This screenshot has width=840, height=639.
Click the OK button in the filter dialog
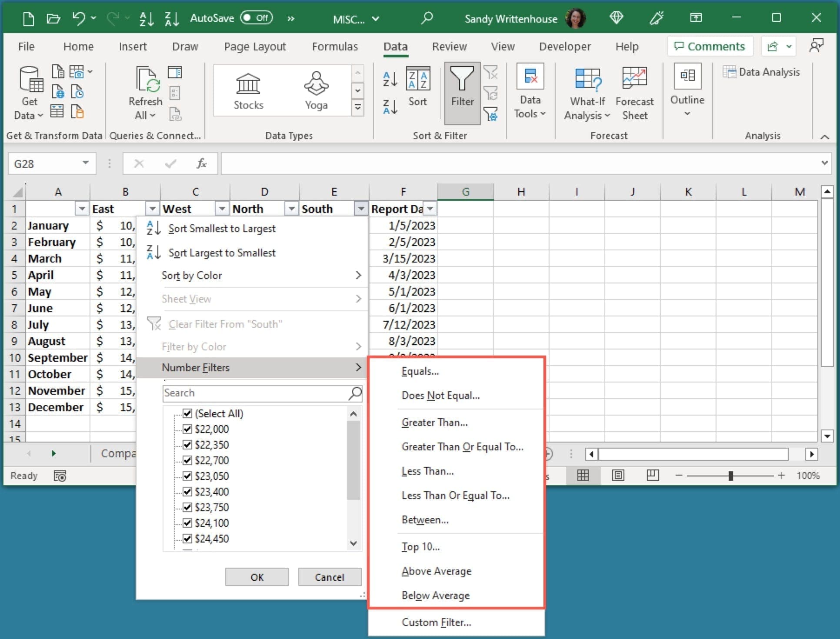[256, 577]
